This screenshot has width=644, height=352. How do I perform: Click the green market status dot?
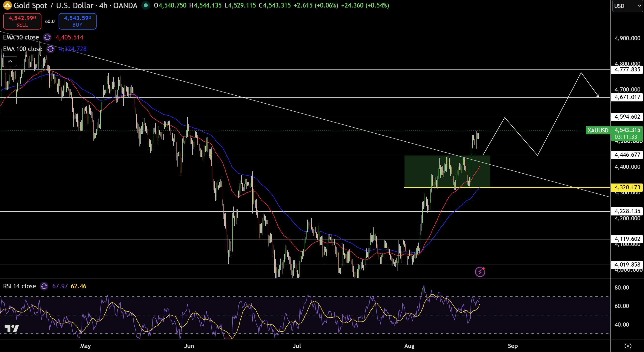pos(146,5)
